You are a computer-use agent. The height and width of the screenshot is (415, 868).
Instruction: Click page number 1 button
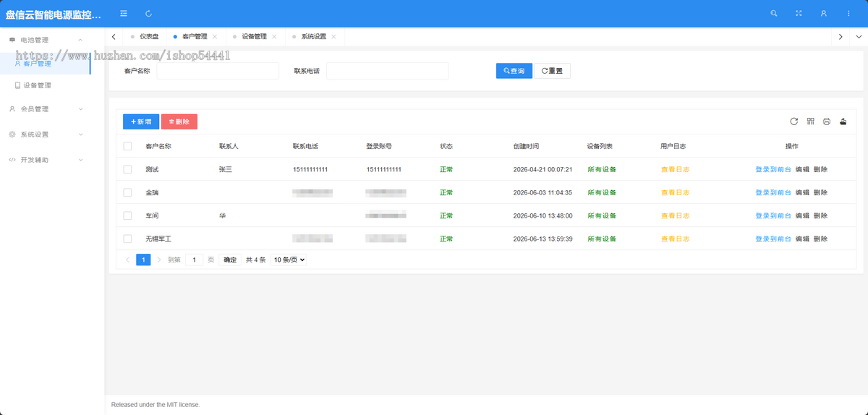coord(143,260)
